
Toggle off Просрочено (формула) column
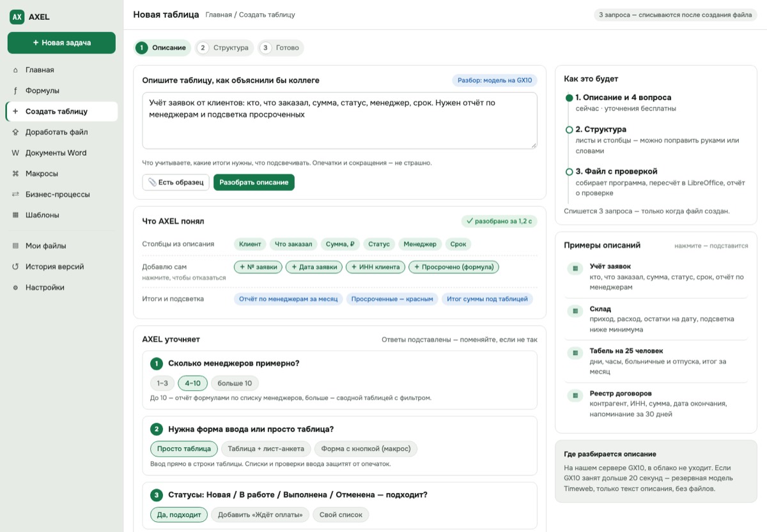click(454, 267)
